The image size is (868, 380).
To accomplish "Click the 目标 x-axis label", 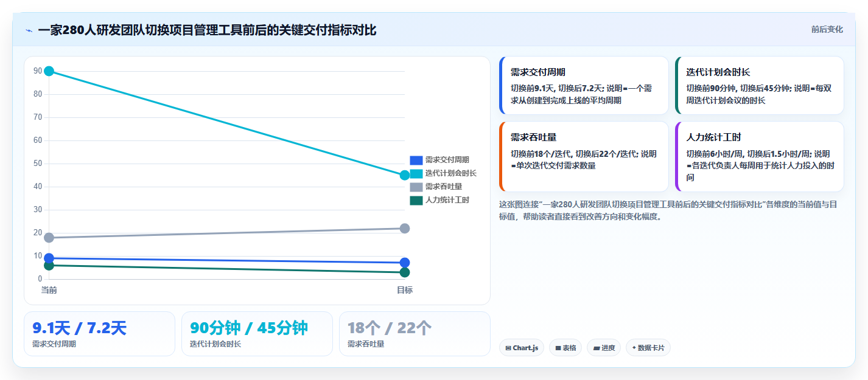I will click(405, 290).
